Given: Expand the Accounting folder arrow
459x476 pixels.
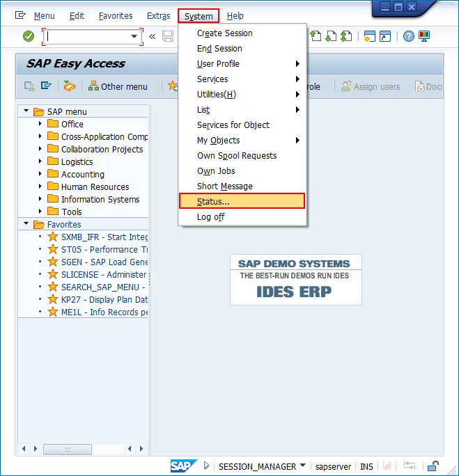Looking at the screenshot, I should pyautogui.click(x=40, y=174).
